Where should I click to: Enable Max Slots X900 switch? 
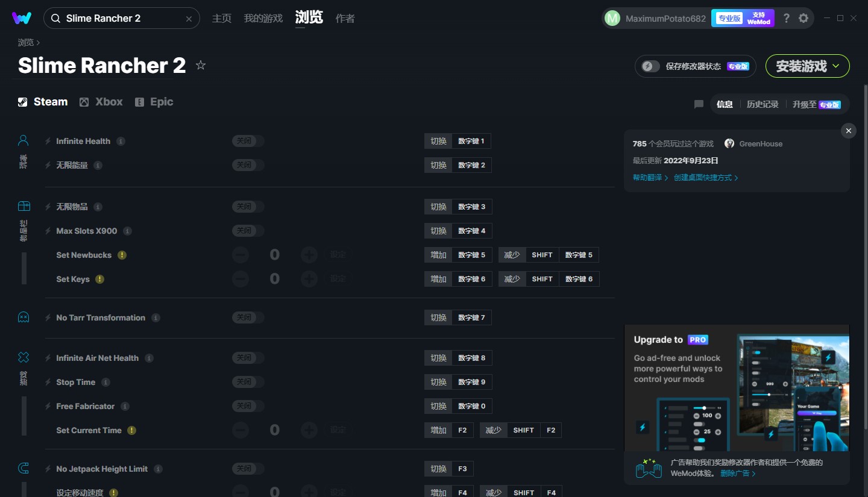click(x=248, y=231)
